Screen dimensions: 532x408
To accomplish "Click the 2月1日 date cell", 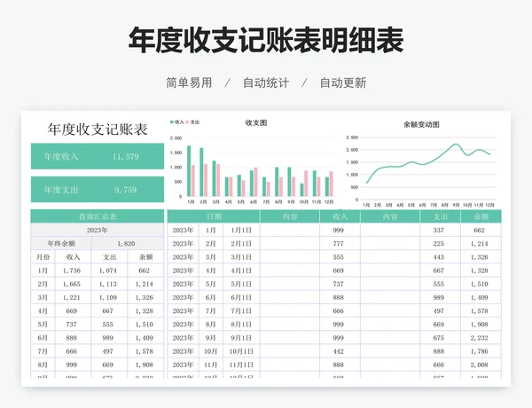I will click(x=241, y=244).
